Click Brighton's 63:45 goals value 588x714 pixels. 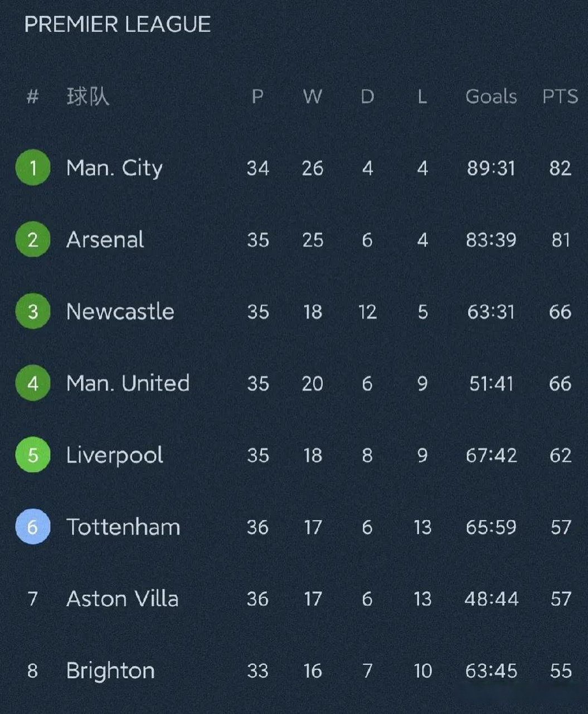[491, 670]
